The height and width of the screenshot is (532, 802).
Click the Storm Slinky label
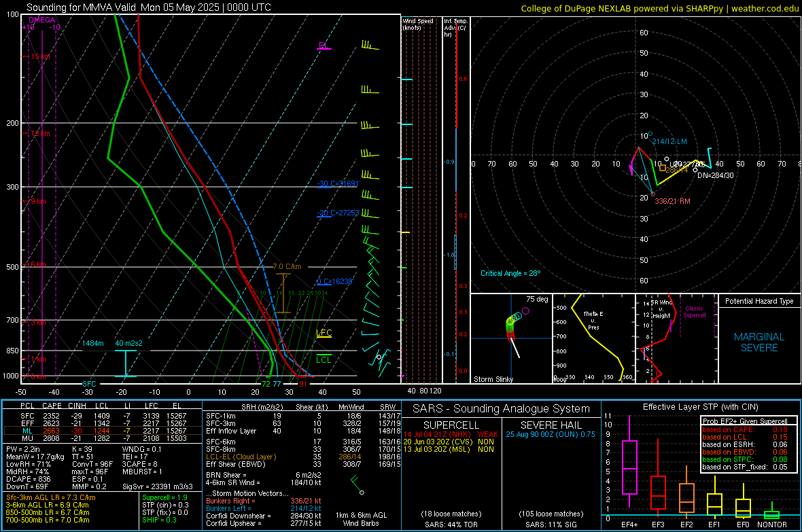click(493, 379)
